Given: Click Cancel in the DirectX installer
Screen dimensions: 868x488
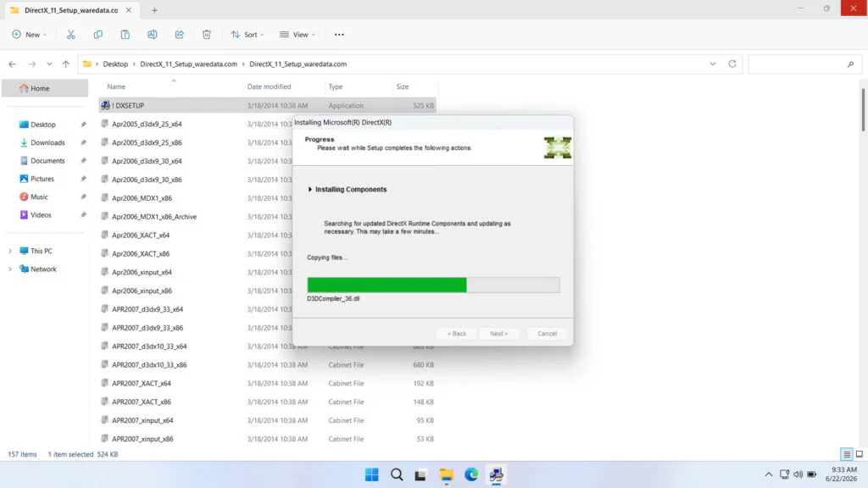Looking at the screenshot, I should [547, 334].
